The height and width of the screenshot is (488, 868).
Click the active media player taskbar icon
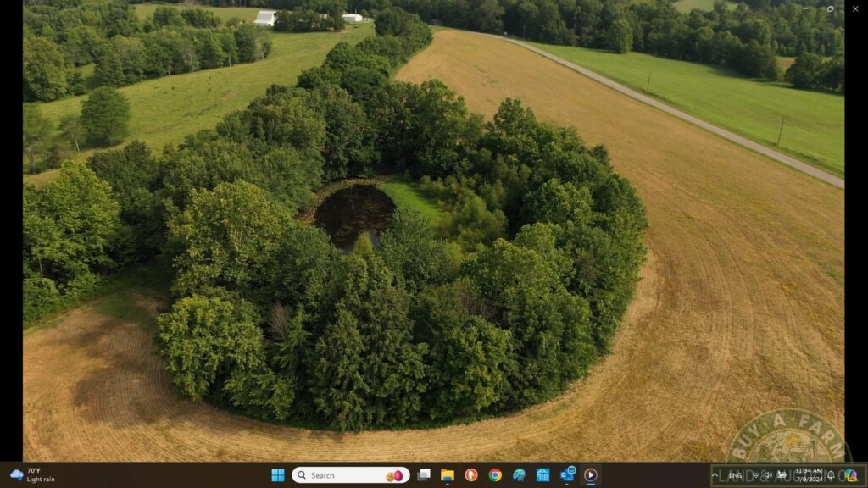click(x=591, y=475)
